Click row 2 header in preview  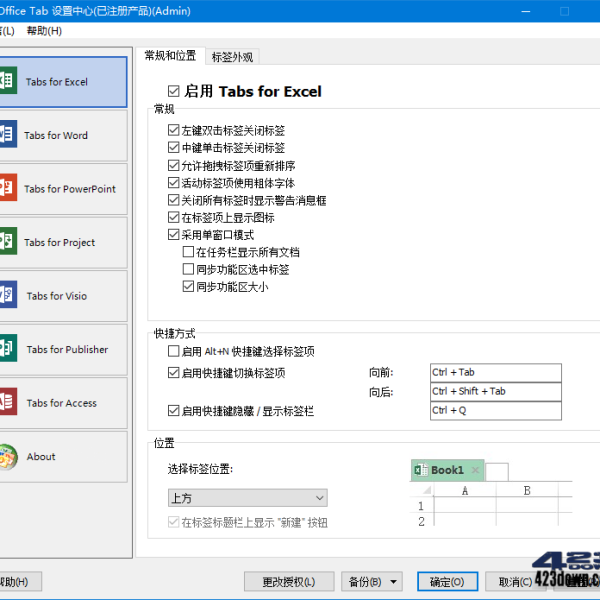point(421,521)
